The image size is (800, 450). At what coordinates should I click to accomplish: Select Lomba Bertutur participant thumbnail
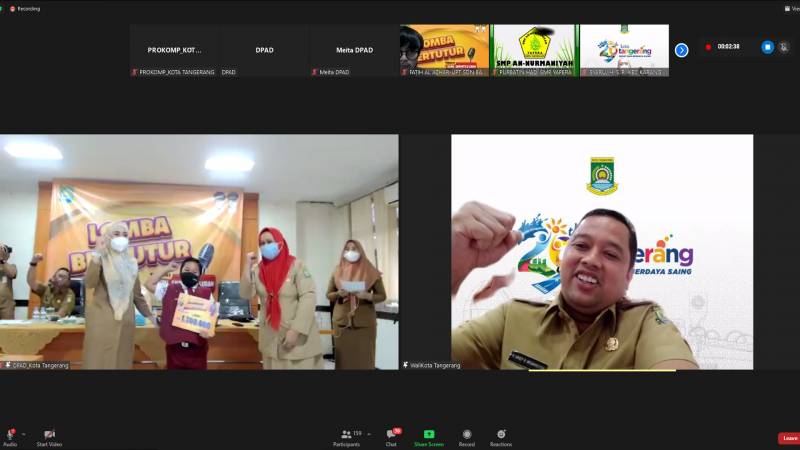[444, 50]
